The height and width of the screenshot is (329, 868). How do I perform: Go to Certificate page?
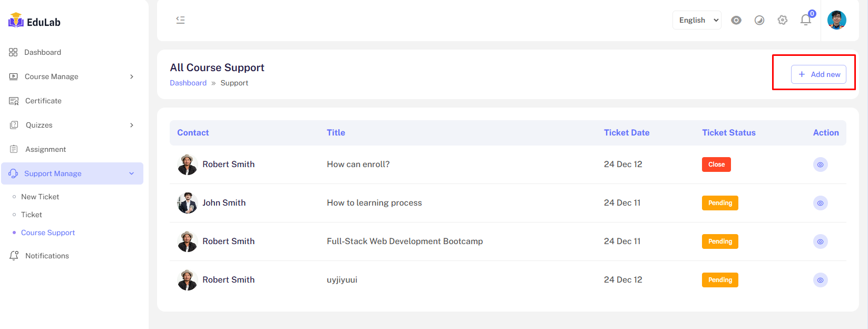pyautogui.click(x=43, y=101)
